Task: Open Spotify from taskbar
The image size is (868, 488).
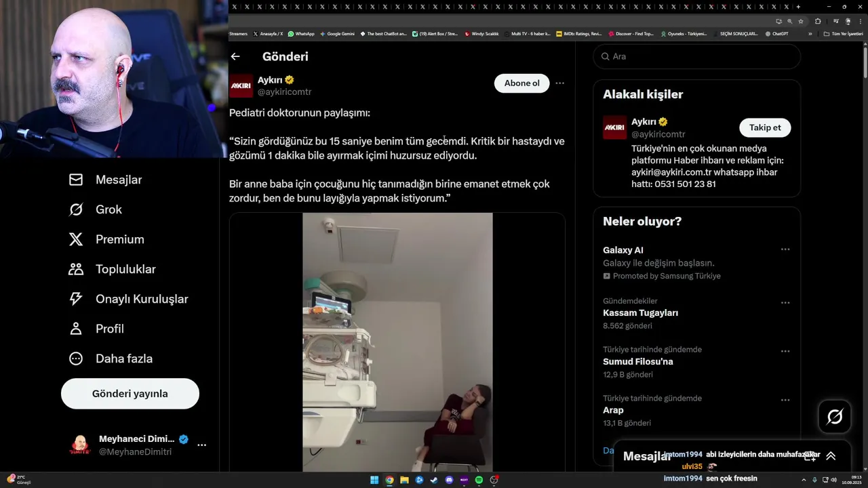Action: click(x=479, y=480)
